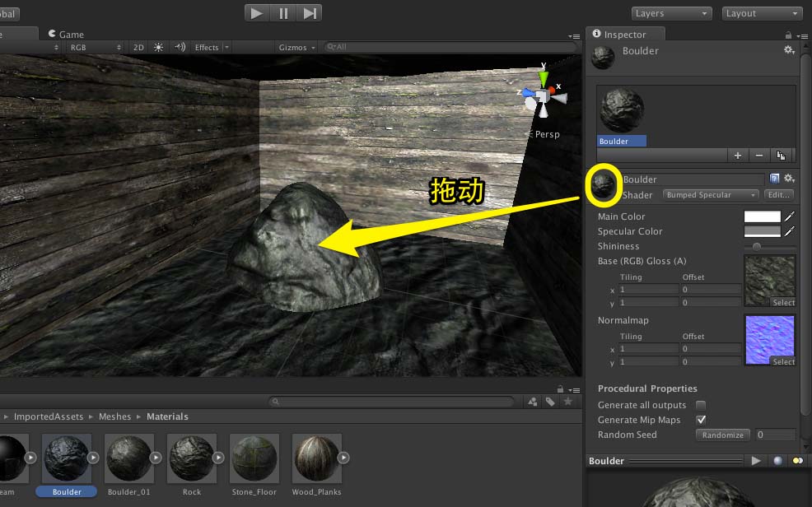The image size is (812, 507).
Task: Click the remove substance minus button
Action: pos(758,156)
